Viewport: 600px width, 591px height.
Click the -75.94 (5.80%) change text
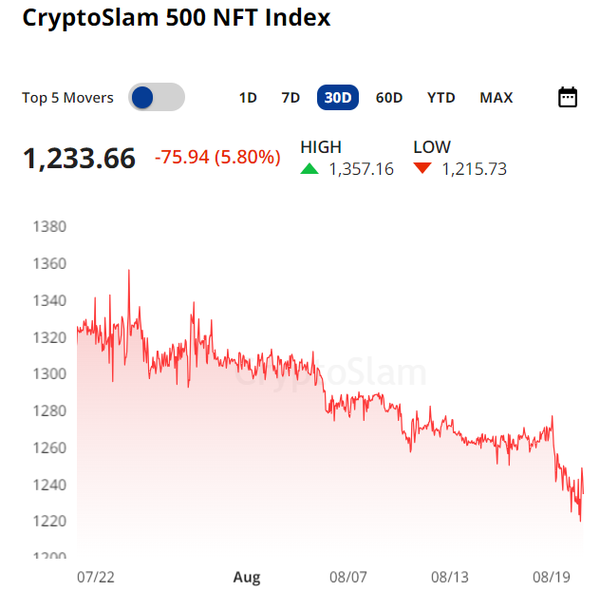point(218,158)
